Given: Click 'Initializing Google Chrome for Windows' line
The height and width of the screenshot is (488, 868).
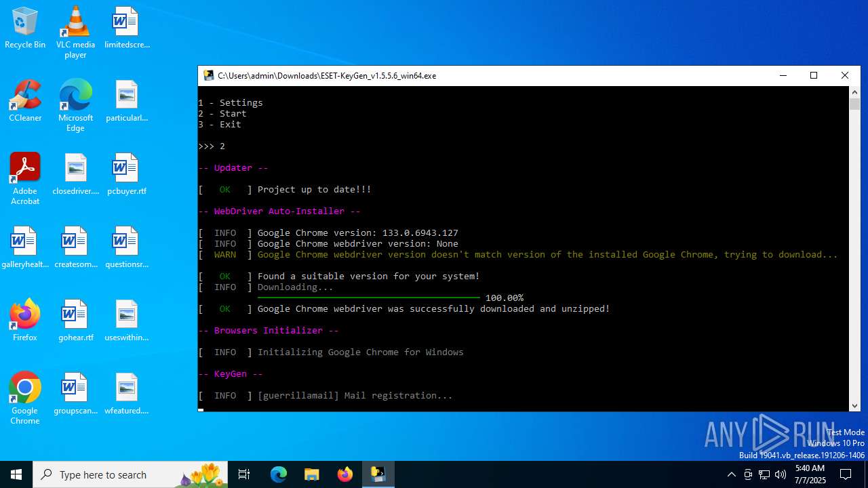Looking at the screenshot, I should pyautogui.click(x=361, y=352).
